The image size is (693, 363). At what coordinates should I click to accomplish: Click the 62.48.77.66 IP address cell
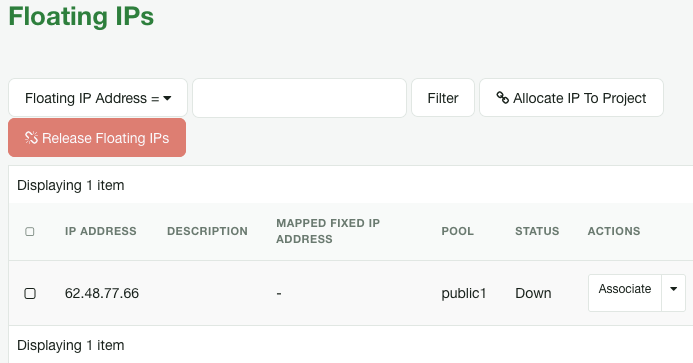tap(102, 293)
